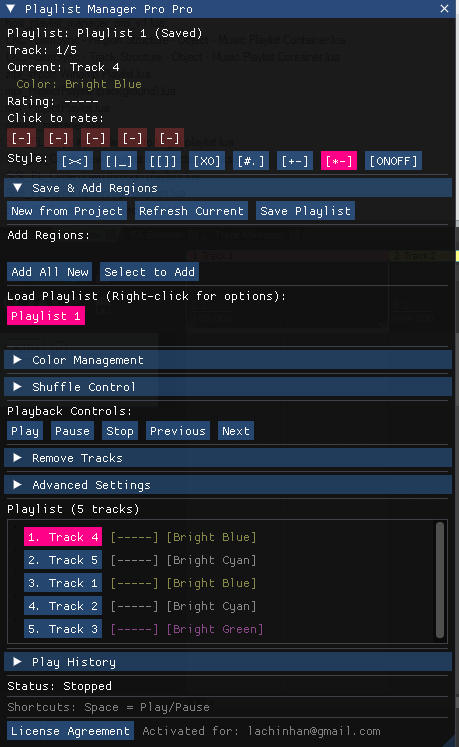
Task: Click the Status: Stopped text
Action: [x=60, y=686]
